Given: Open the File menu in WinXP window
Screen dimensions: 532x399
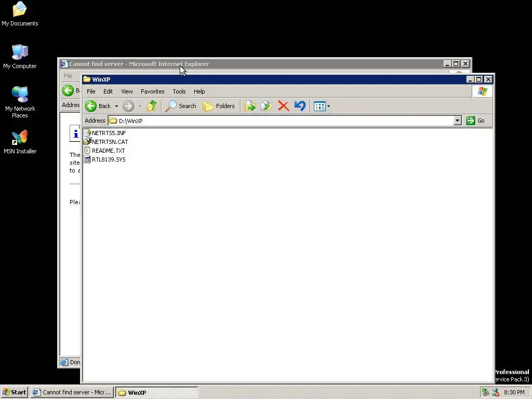Looking at the screenshot, I should click(91, 91).
